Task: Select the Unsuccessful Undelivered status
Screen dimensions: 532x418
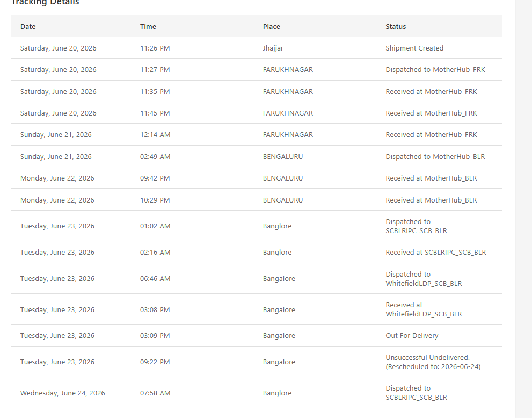Action: point(433,362)
